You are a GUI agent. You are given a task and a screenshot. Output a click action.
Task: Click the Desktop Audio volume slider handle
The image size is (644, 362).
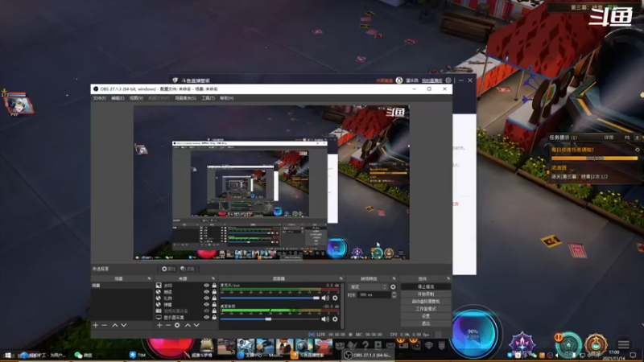coord(268,319)
